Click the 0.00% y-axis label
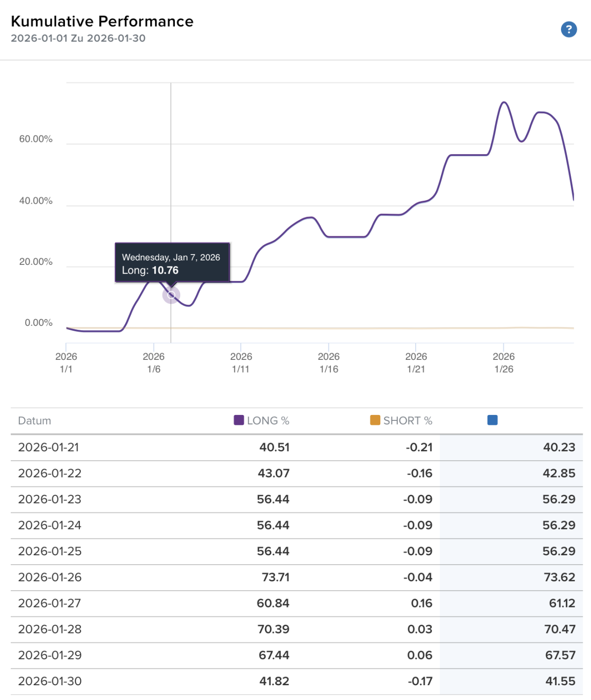 [x=38, y=323]
